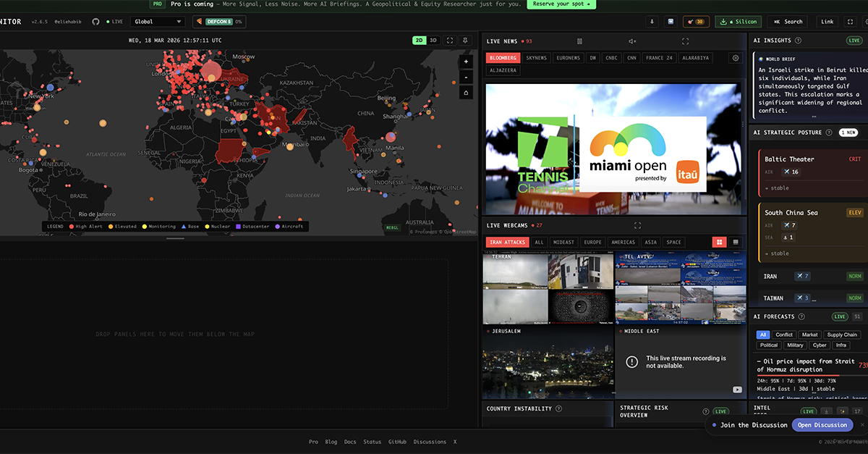Screen dimensions: 868x454
Task: Switch webcams to single view layout
Action: coord(736,242)
